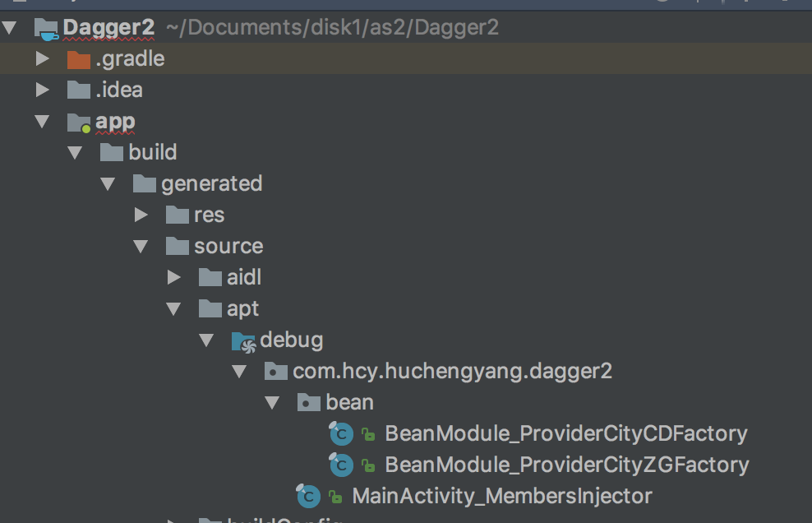
Task: Expand the aidl folder
Action: point(174,278)
